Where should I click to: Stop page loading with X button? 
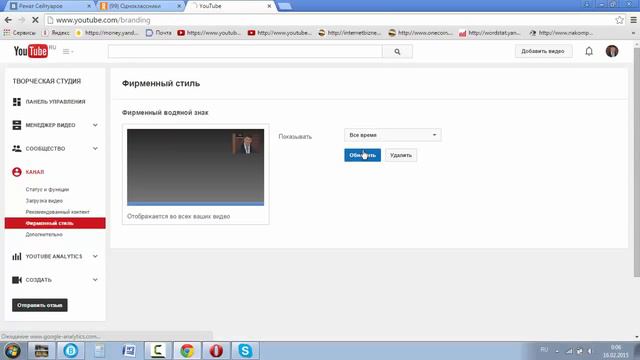[x=35, y=20]
